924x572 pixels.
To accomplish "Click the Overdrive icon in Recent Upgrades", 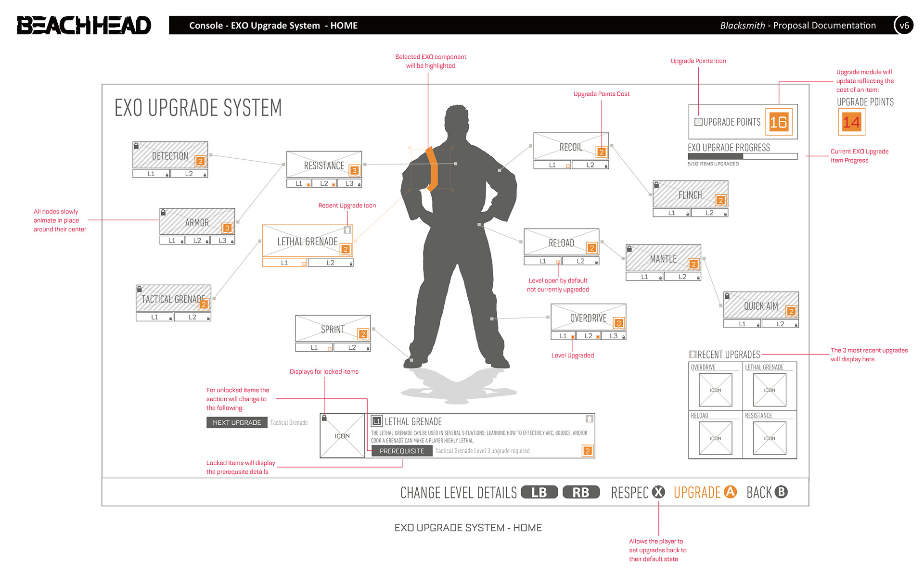I will click(715, 390).
